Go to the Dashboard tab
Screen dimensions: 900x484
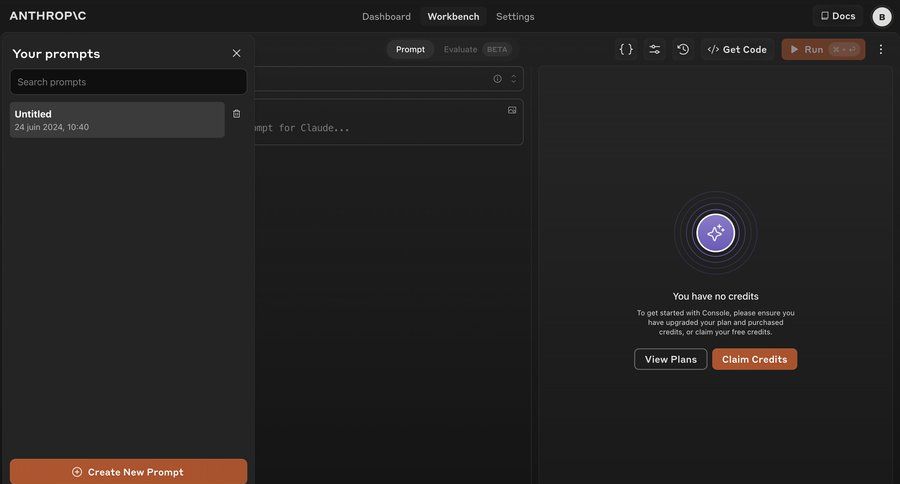coord(386,17)
